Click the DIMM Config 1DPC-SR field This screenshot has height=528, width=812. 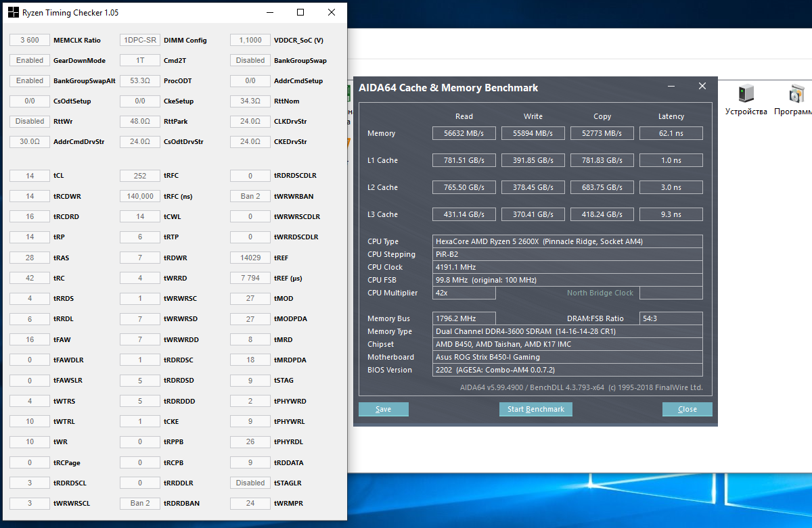[x=140, y=40]
